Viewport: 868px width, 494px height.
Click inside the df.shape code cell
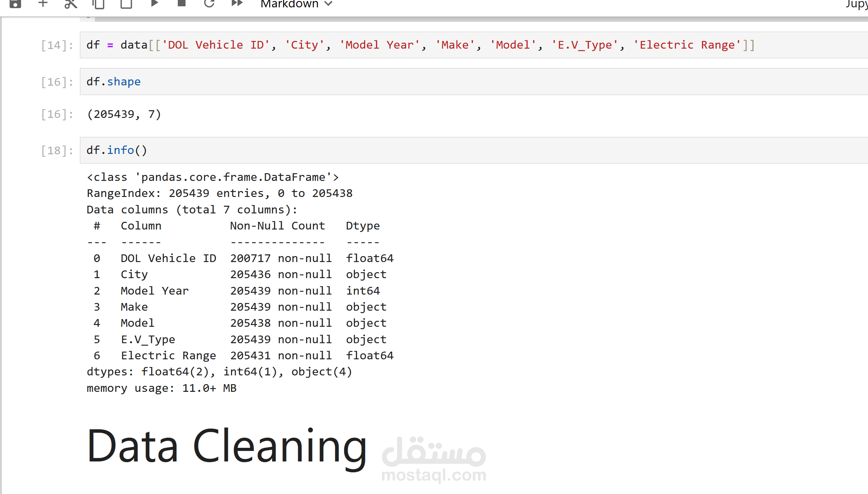(455, 82)
